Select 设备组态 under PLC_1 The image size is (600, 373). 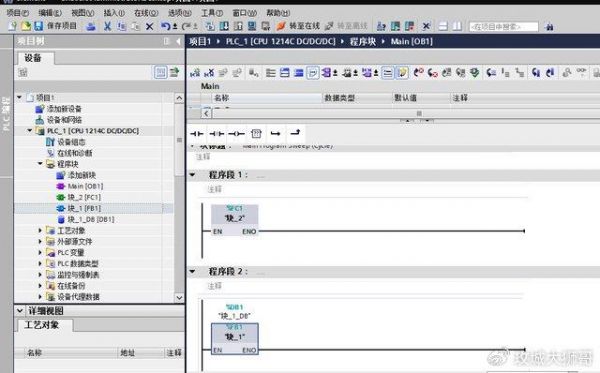point(71,142)
